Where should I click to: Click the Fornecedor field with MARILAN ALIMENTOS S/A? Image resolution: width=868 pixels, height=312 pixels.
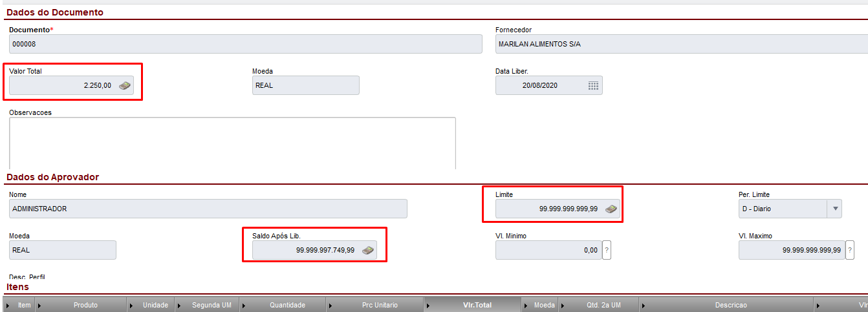pos(682,44)
